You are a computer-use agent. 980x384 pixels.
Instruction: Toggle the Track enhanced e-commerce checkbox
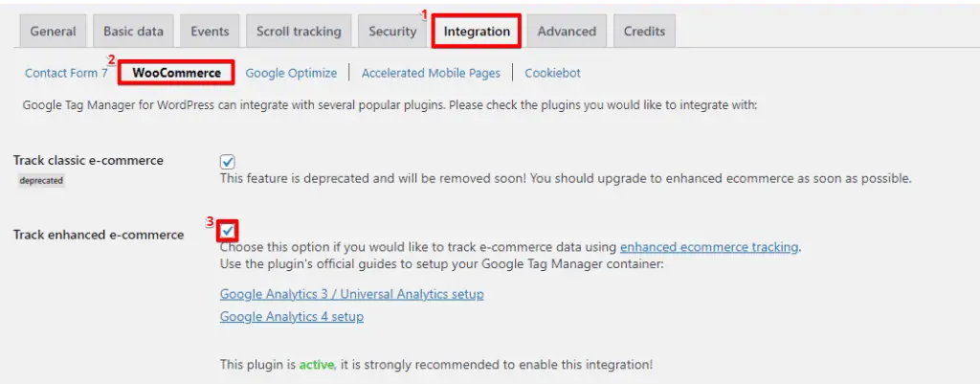click(x=228, y=232)
